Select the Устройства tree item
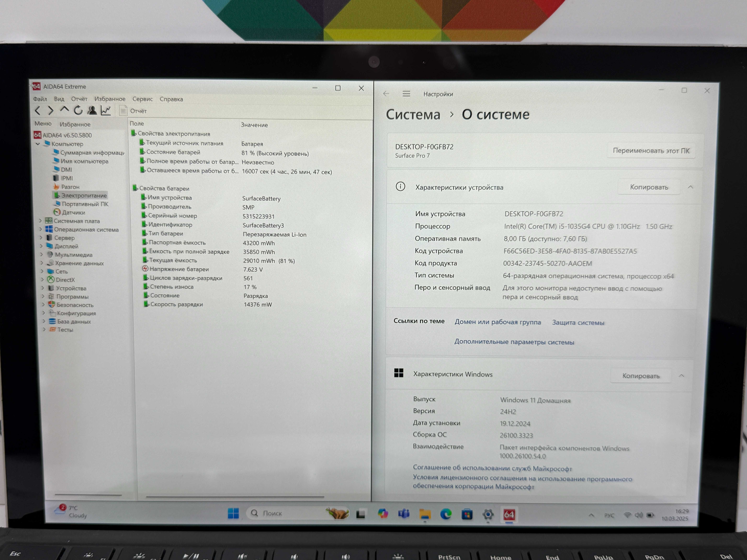 click(x=67, y=288)
